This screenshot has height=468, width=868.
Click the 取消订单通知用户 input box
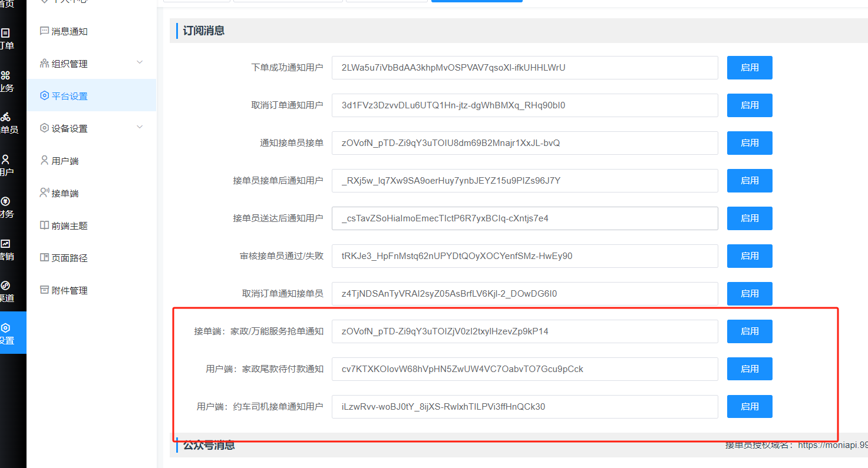(x=525, y=105)
